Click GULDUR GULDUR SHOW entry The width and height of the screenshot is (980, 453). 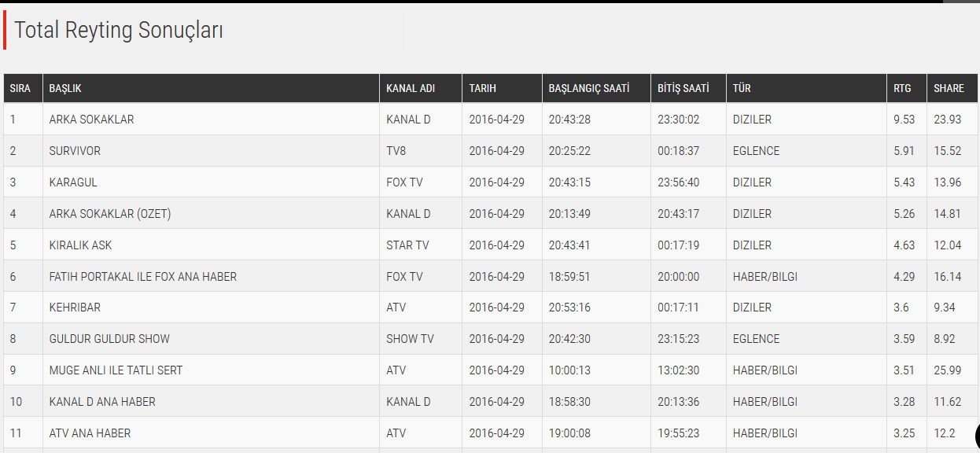[109, 339]
